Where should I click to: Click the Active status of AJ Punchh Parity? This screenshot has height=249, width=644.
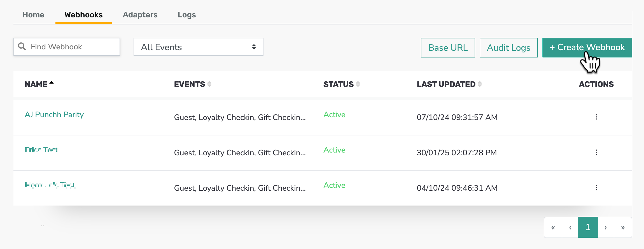point(334,115)
